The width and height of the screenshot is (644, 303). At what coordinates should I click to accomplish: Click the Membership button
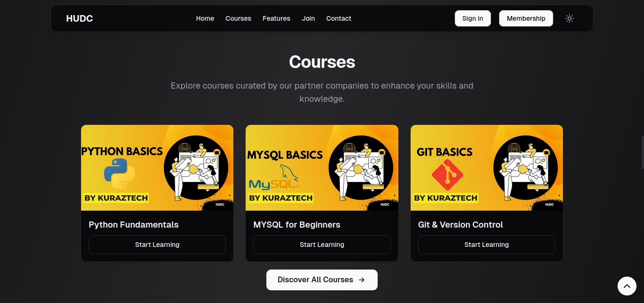pyautogui.click(x=526, y=18)
